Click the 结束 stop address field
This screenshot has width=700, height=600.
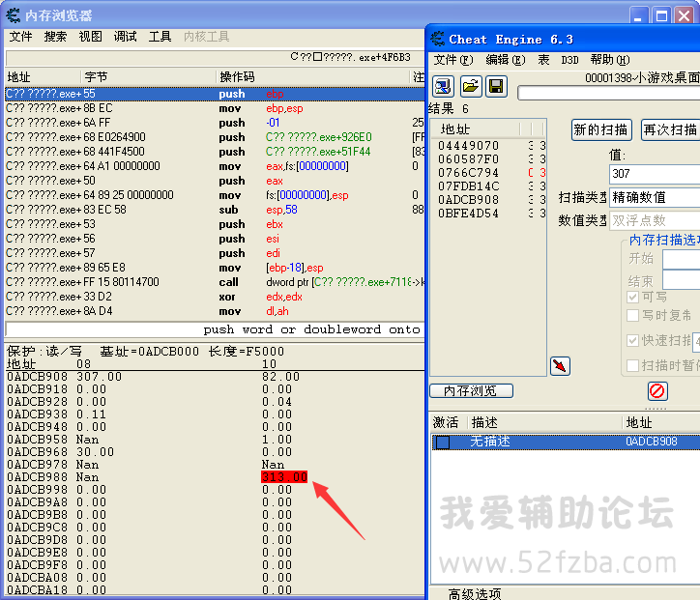pos(682,280)
